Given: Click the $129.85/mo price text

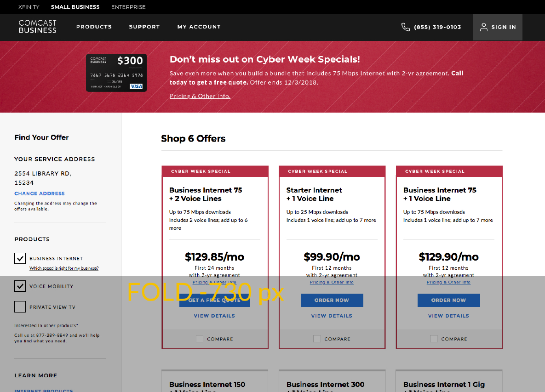Looking at the screenshot, I should (214, 256).
